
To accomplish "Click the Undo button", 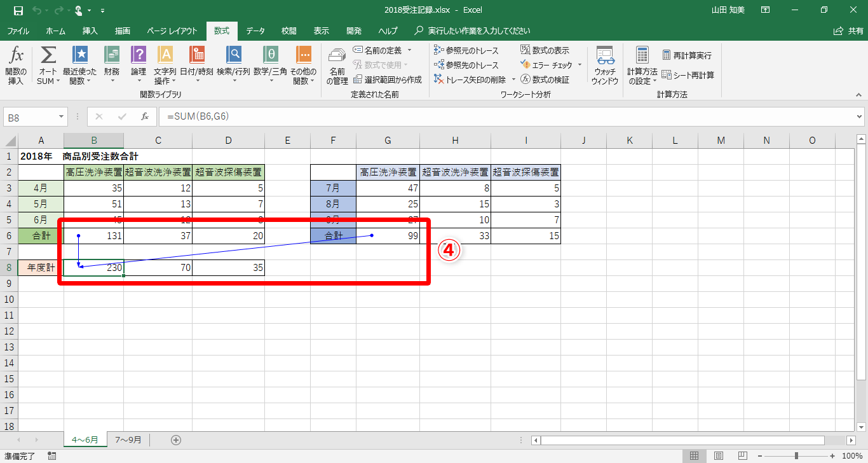I will click(37, 11).
